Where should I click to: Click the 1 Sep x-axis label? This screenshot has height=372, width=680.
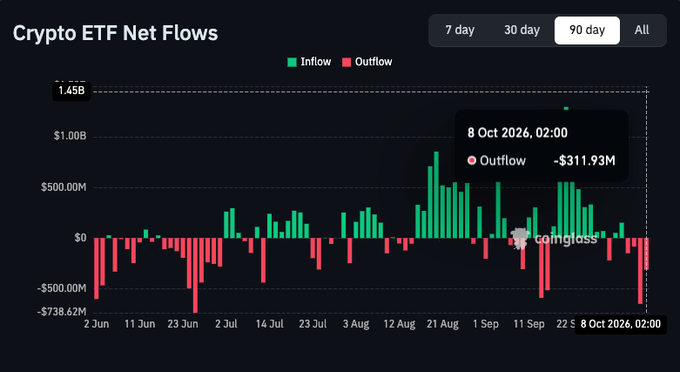[486, 324]
